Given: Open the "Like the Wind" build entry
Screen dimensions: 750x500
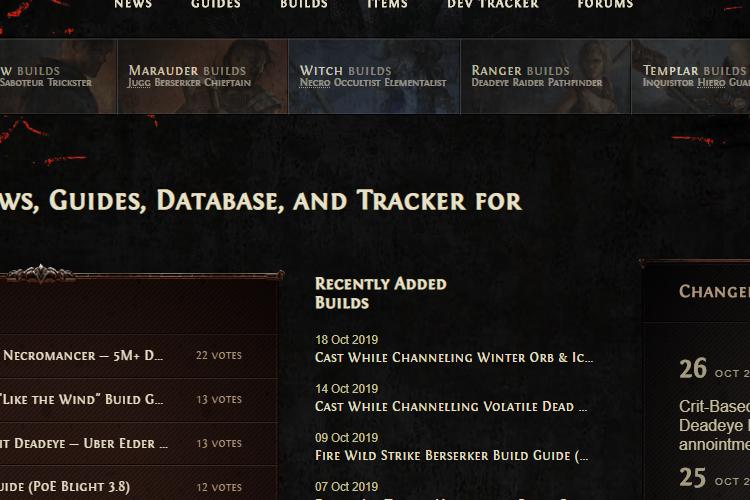Looking at the screenshot, I should (x=81, y=400).
